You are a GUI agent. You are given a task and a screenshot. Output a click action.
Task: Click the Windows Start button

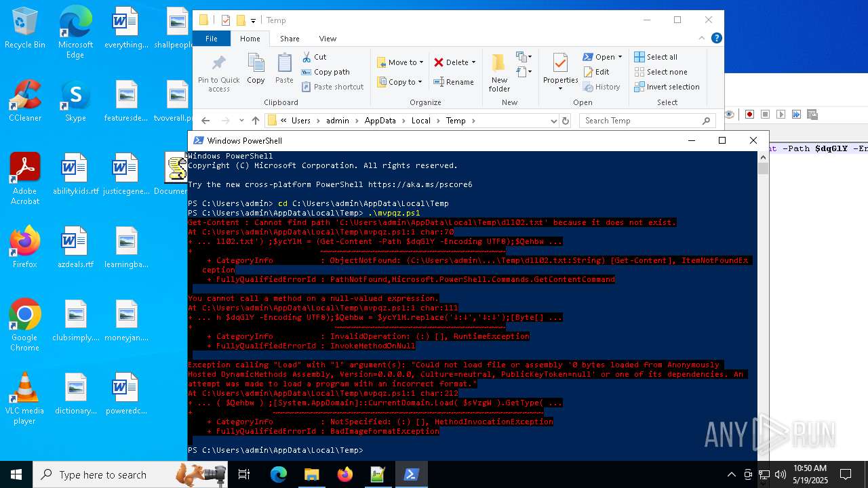(x=16, y=474)
